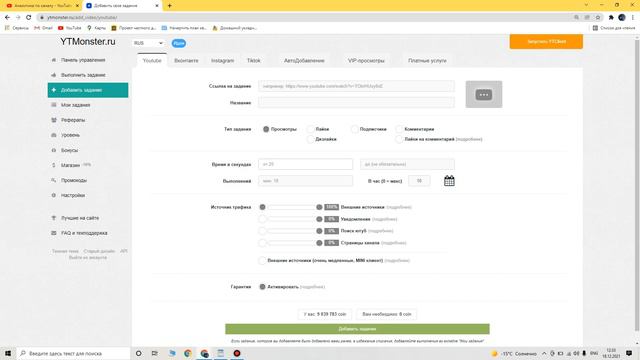Open Windows Start menu
The width and height of the screenshot is (640, 360).
(8, 353)
